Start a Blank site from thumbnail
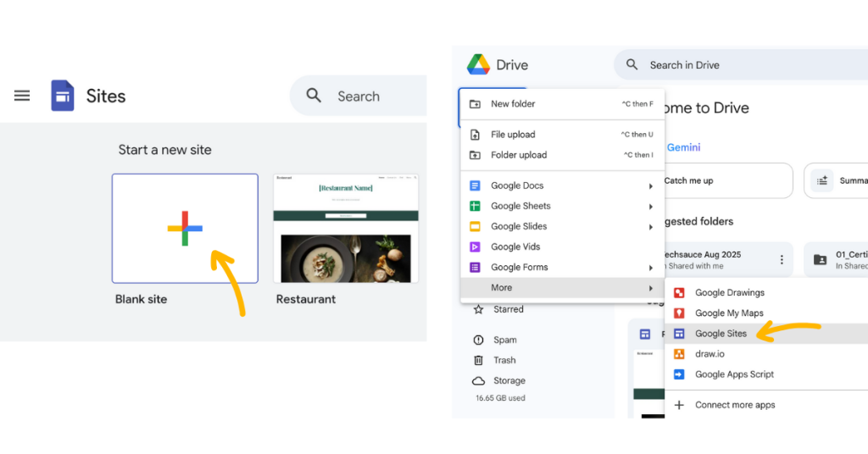 (x=185, y=229)
